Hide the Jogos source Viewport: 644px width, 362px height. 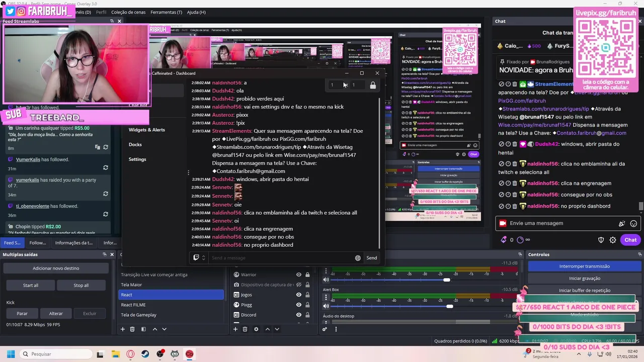[299, 295]
